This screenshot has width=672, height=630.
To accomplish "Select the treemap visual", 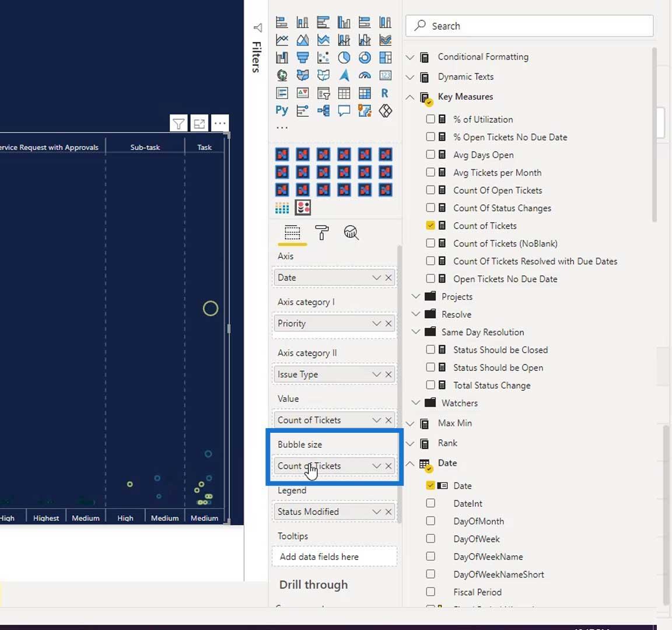I will point(385,57).
